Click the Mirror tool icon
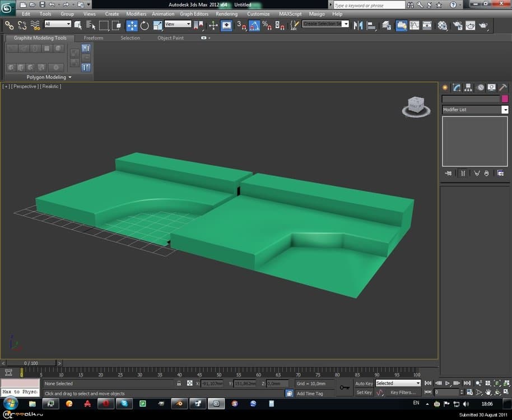 pos(358,25)
